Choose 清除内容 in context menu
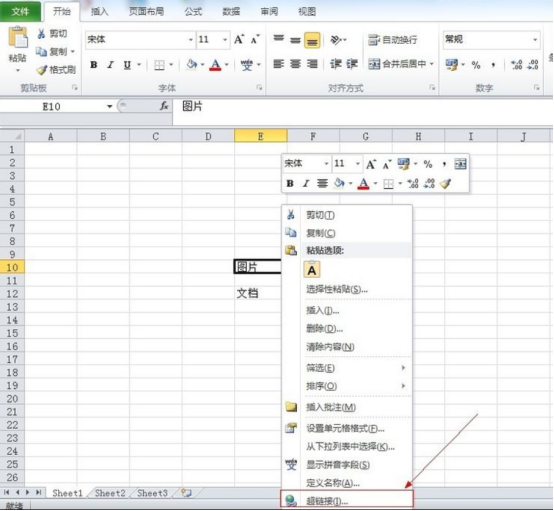 coord(347,347)
